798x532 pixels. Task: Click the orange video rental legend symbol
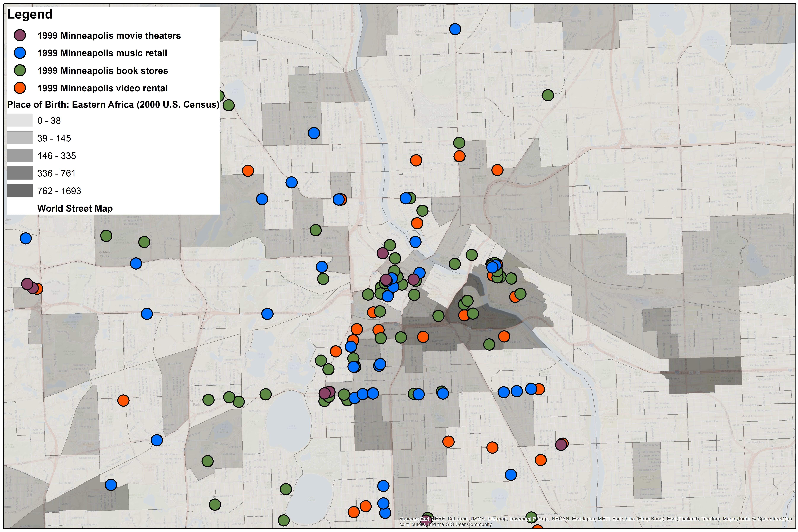20,88
